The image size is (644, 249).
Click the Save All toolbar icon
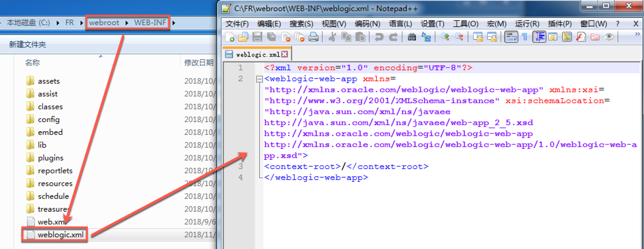[271, 37]
